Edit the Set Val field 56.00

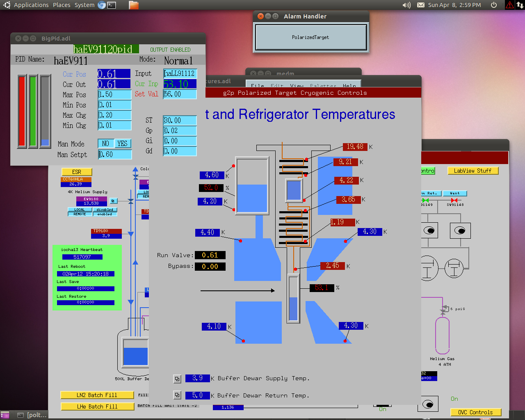[180, 94]
